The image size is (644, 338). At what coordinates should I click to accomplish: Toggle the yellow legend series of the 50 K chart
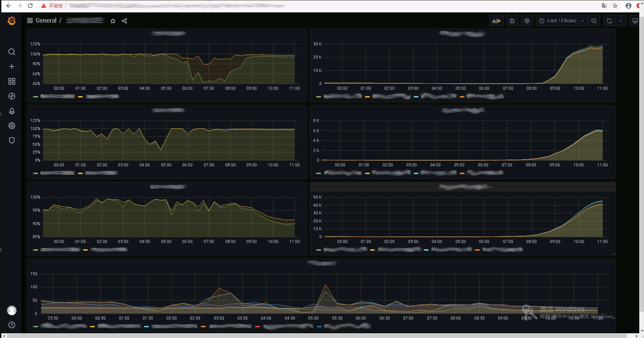click(x=396, y=250)
